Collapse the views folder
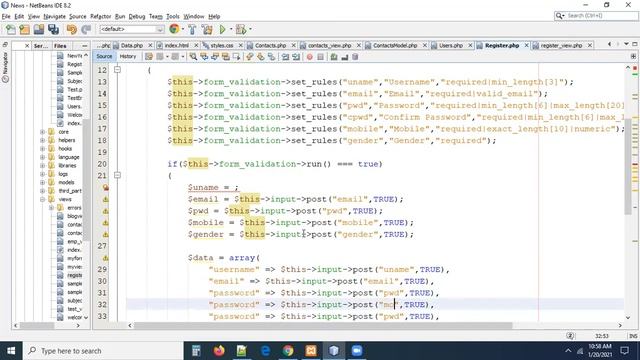Viewport: 640px width, 360px height. pos(42,199)
